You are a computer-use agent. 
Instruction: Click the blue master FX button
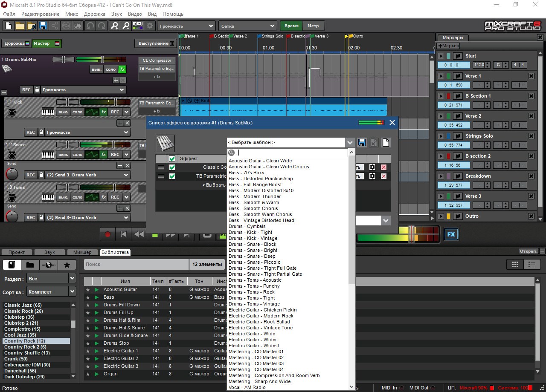[x=451, y=234]
